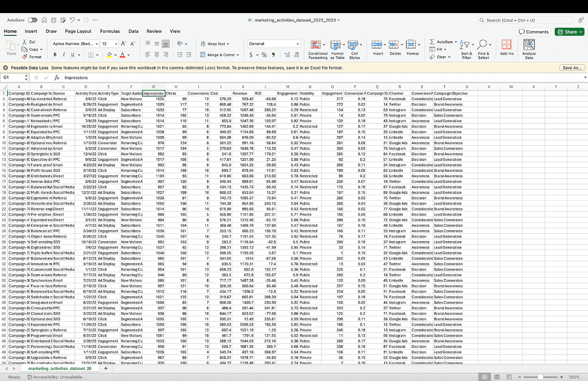Screen dimensions: 588x381
Task: Toggle Middle Align in the alignment group
Action: (157, 44)
